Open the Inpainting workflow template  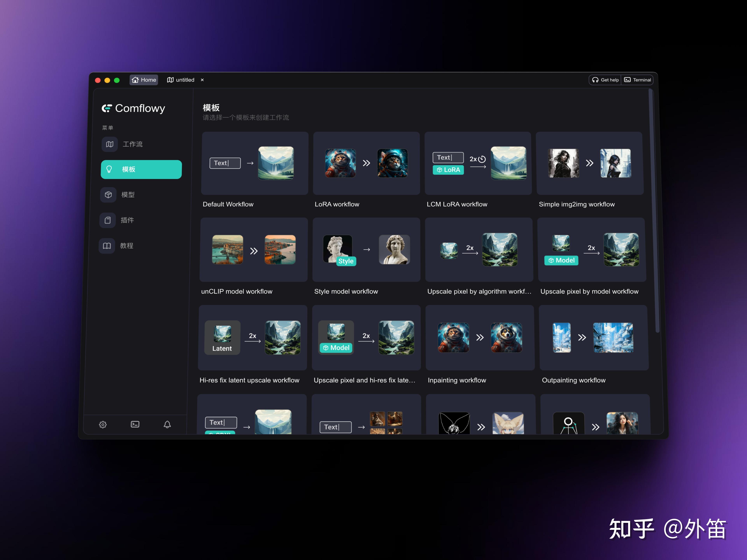pos(480,338)
